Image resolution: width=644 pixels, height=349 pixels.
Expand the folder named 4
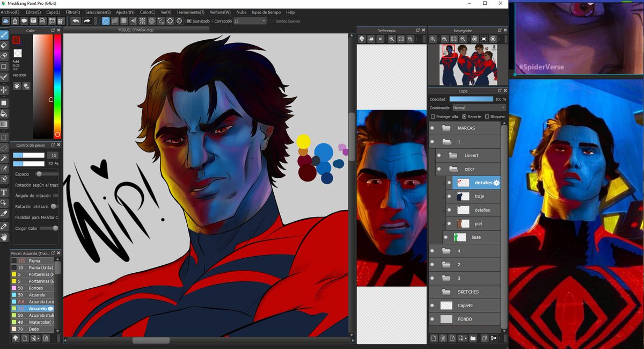tap(446, 251)
